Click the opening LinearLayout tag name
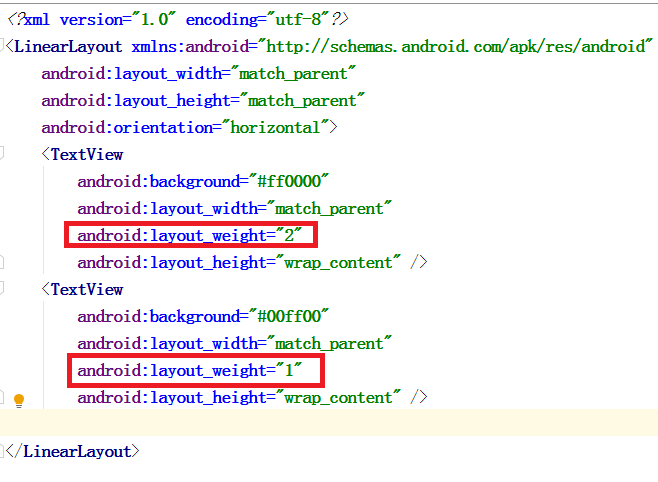 tap(68, 47)
